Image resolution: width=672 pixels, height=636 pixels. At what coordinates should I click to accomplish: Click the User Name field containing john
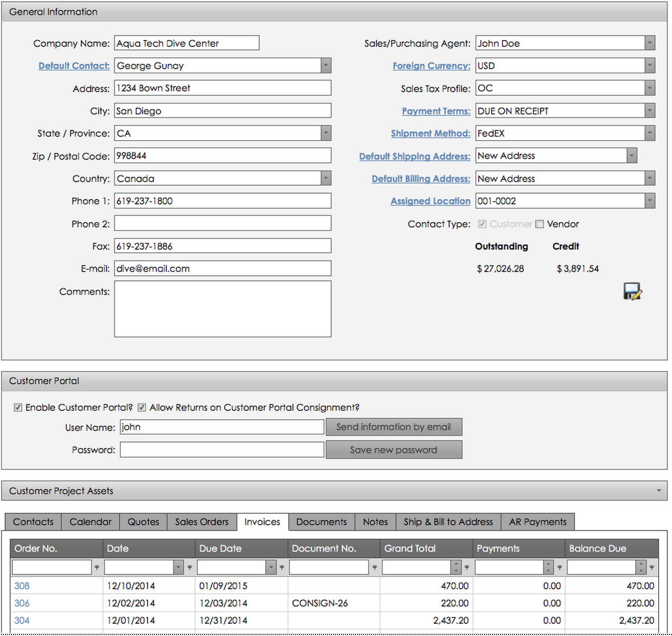coord(222,427)
